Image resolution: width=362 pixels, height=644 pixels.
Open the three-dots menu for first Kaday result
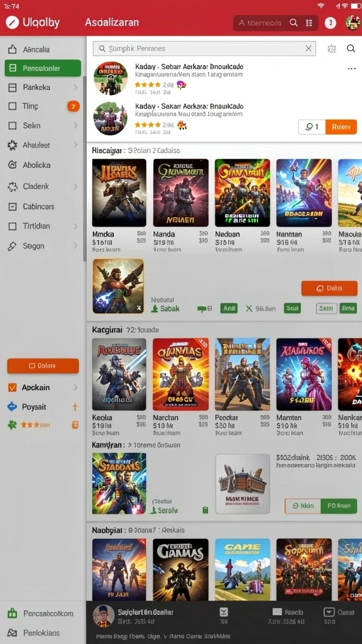coord(352,69)
